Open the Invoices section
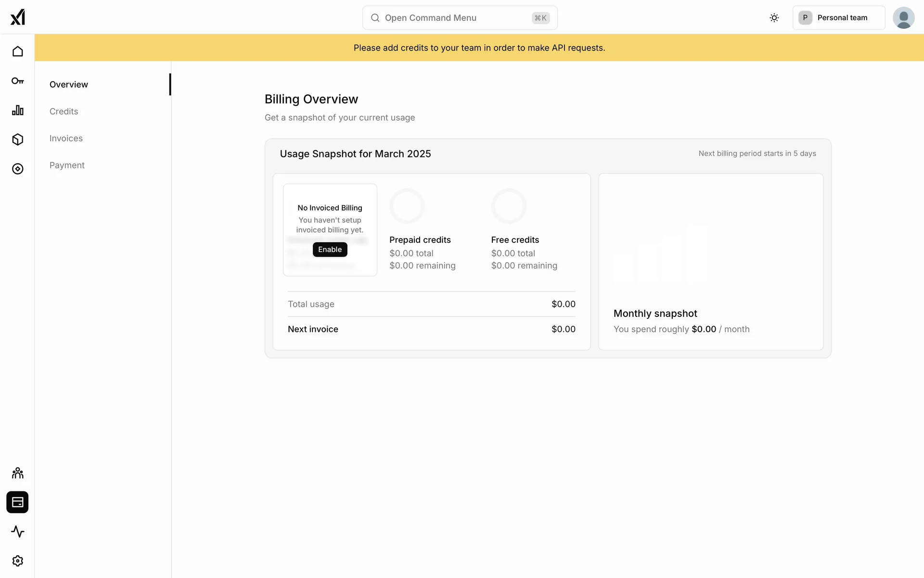Screen dimensions: 924x578 click(66, 138)
